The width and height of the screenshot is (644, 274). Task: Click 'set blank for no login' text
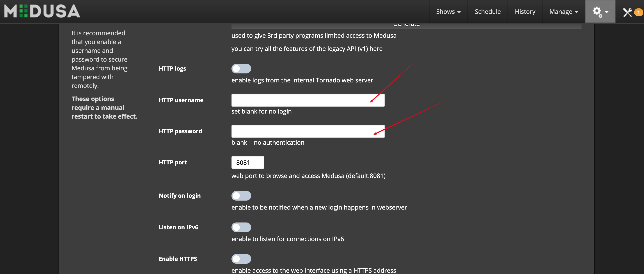click(x=262, y=111)
